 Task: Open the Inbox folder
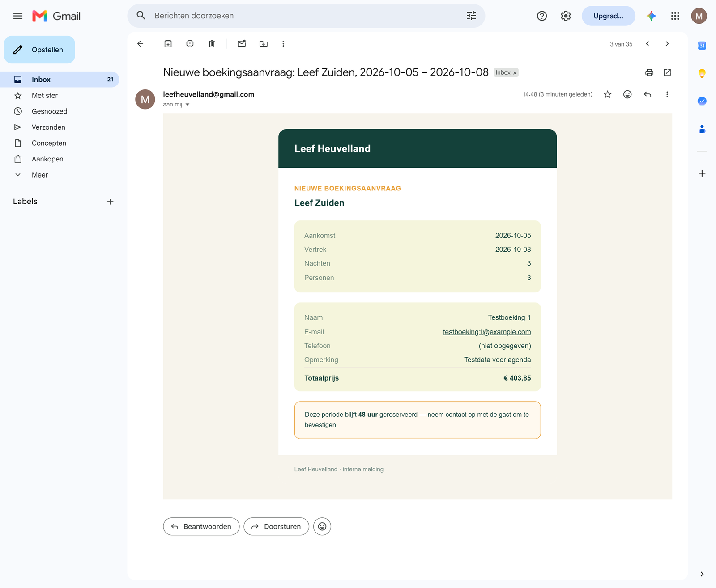point(60,80)
